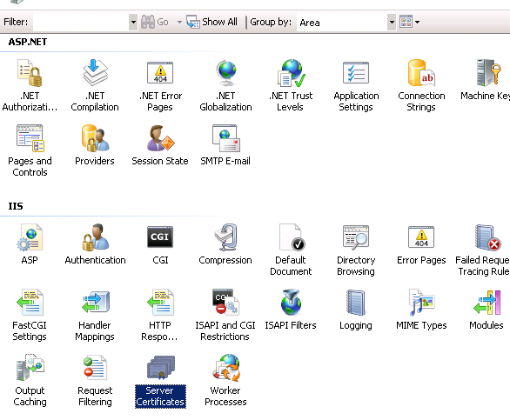
Task: Open Compression feature
Action: tap(225, 244)
